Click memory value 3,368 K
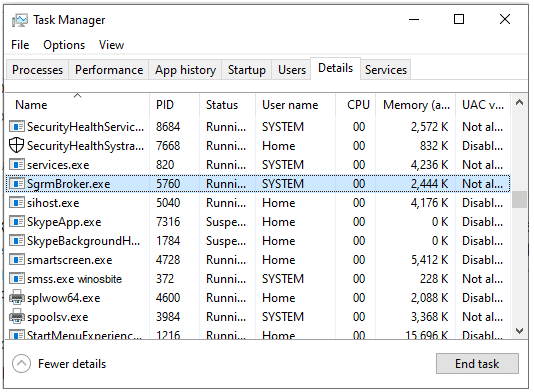The image size is (534, 392). tap(429, 317)
